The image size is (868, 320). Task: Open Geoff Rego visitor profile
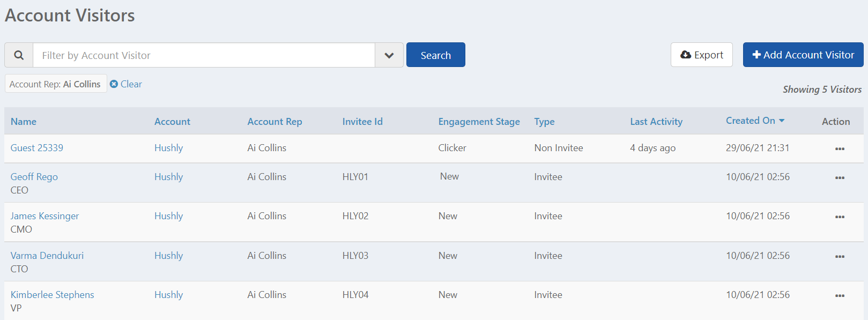click(x=34, y=177)
